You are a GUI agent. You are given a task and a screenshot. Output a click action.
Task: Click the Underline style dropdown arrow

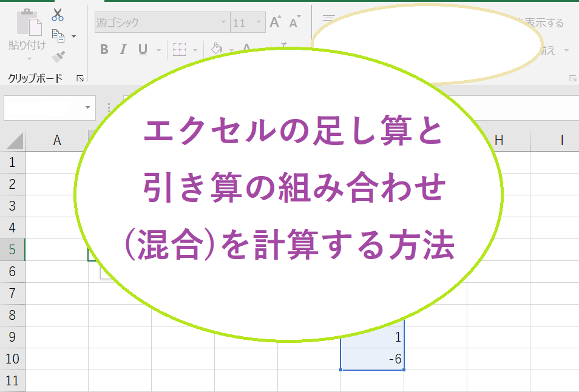pos(157,51)
